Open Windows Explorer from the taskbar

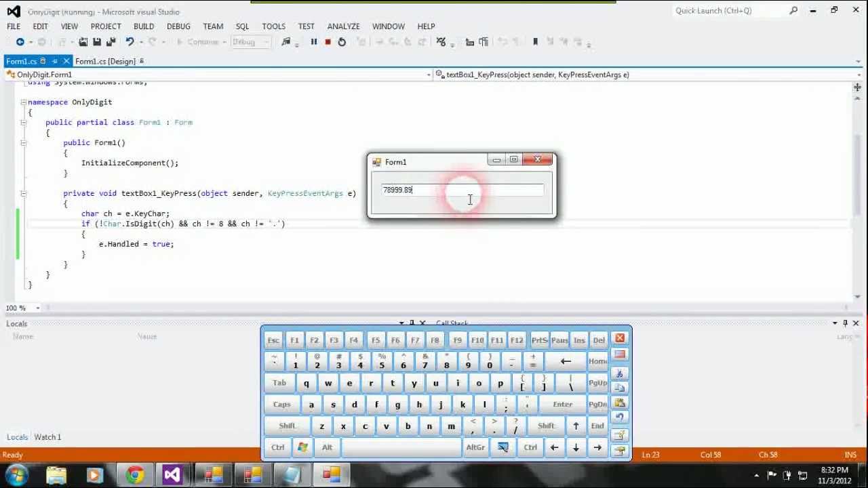pyautogui.click(x=57, y=474)
